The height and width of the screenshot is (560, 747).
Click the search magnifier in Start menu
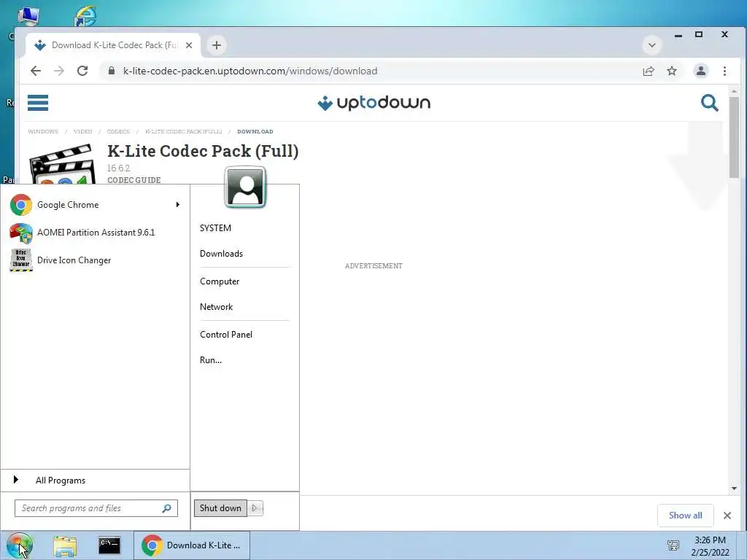[167, 508]
